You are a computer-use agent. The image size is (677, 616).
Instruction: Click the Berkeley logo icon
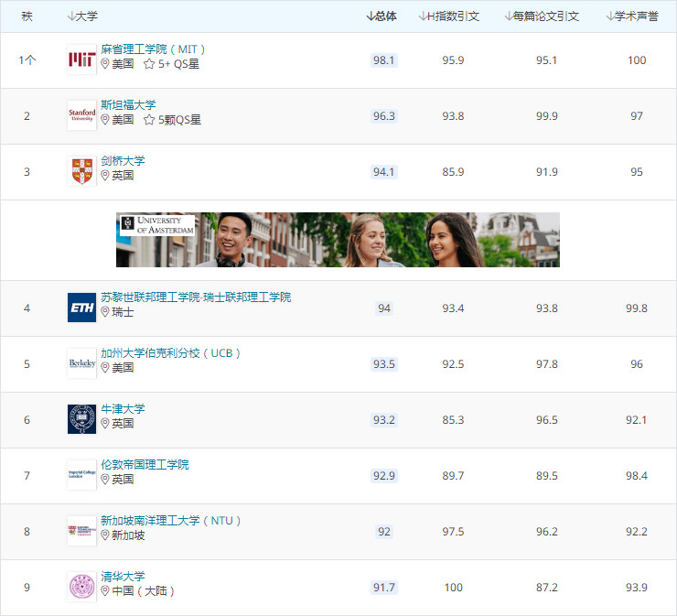(x=81, y=363)
